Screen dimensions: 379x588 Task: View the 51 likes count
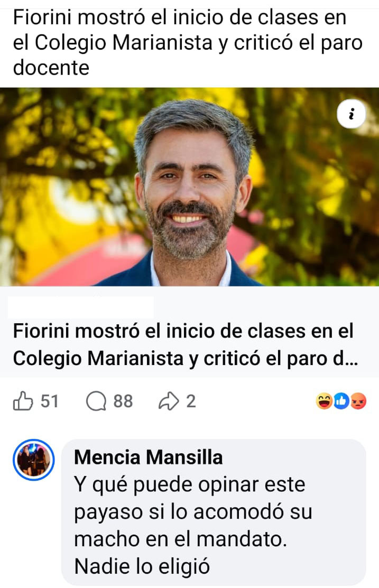(50, 402)
